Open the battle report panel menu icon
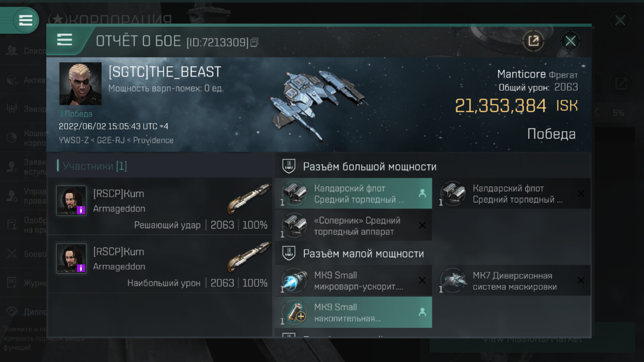 click(x=65, y=40)
